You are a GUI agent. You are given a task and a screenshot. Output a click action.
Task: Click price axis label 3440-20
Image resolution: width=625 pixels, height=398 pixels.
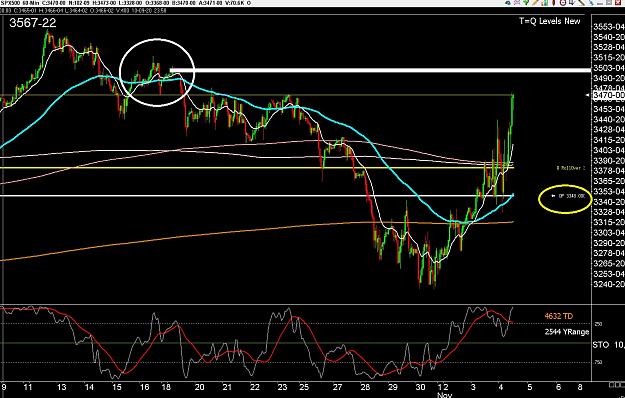pyautogui.click(x=609, y=120)
